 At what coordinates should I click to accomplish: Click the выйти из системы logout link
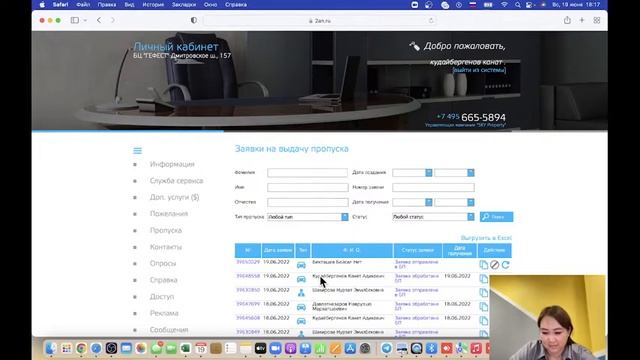point(479,70)
